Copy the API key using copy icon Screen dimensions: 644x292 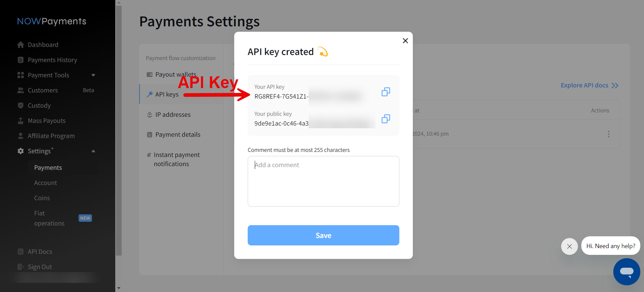pyautogui.click(x=386, y=92)
